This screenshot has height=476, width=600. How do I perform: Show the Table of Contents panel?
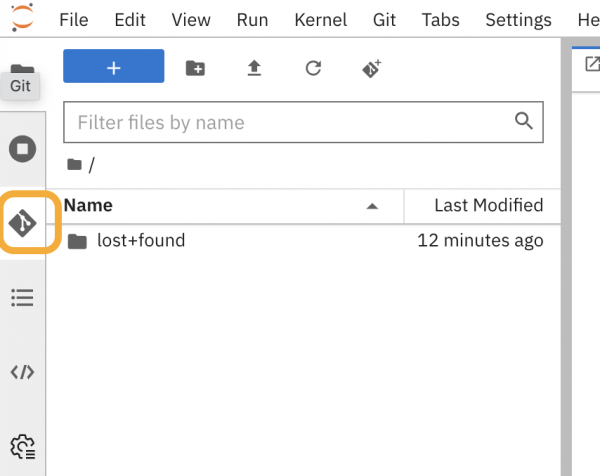[22, 297]
